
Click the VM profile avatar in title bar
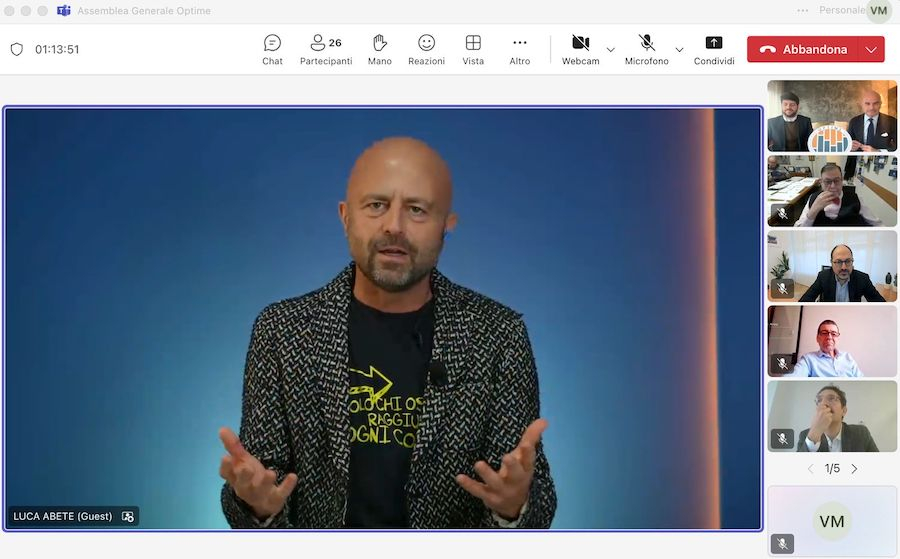[879, 10]
